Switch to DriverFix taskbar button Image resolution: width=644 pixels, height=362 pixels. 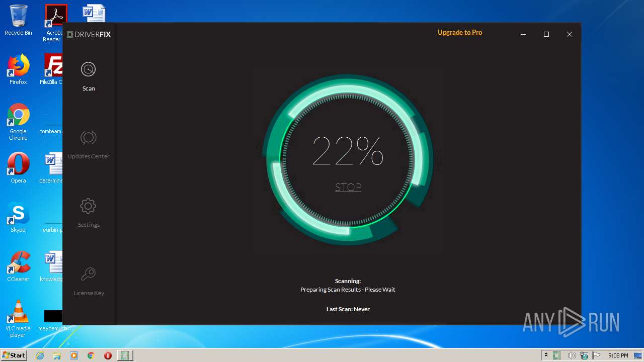[x=125, y=355]
